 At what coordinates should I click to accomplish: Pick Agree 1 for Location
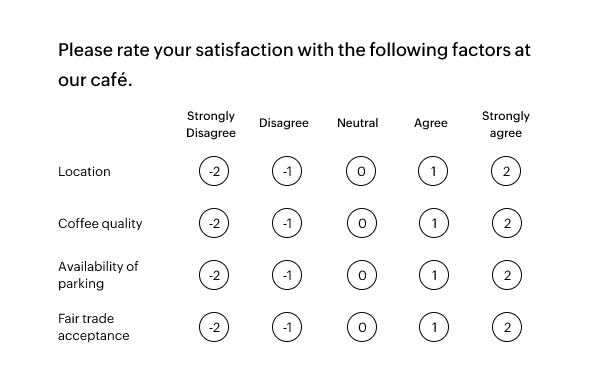(x=433, y=171)
